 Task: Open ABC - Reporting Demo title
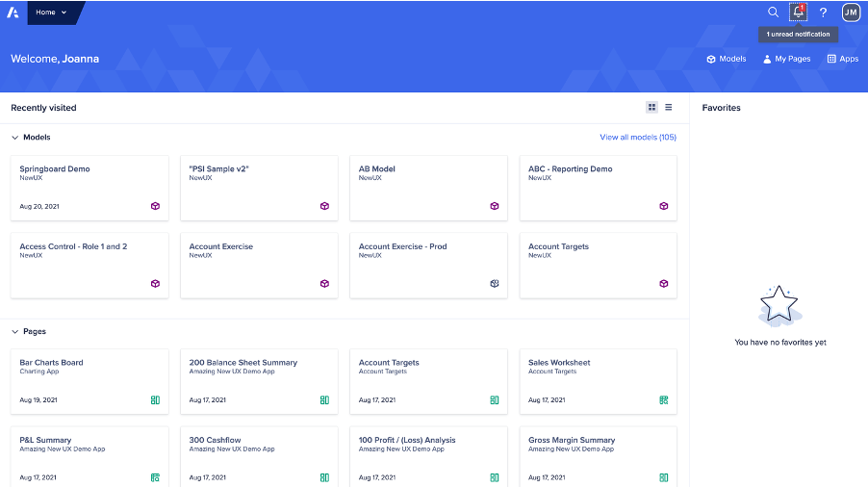click(571, 168)
